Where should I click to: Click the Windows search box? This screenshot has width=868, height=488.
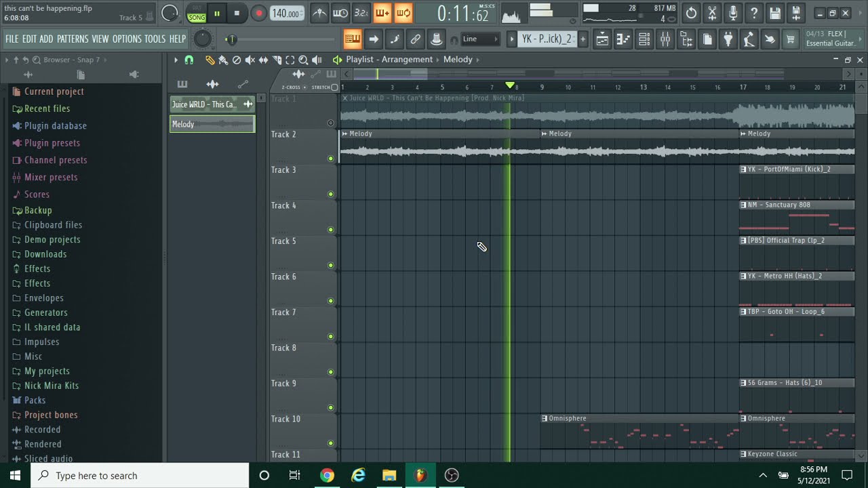tap(141, 476)
